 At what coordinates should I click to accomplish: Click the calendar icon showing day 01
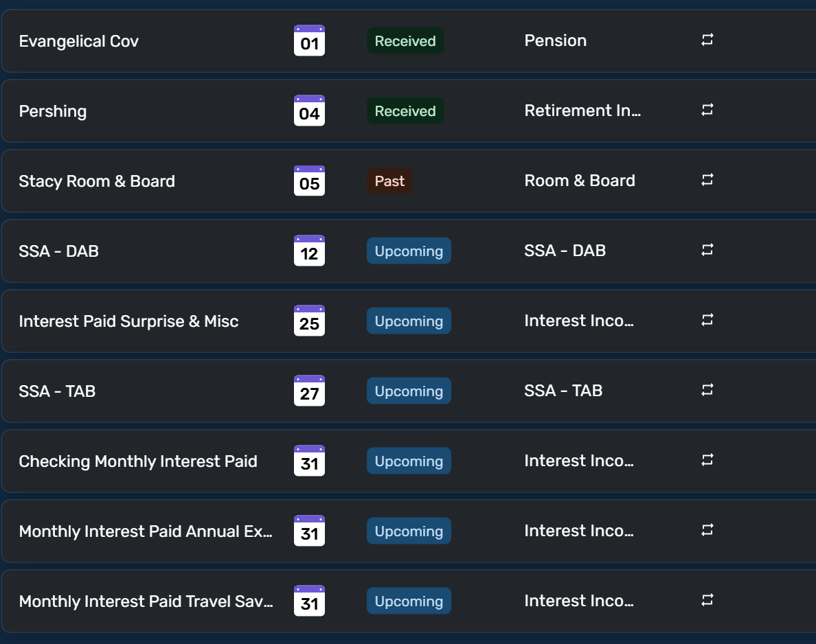[309, 41]
